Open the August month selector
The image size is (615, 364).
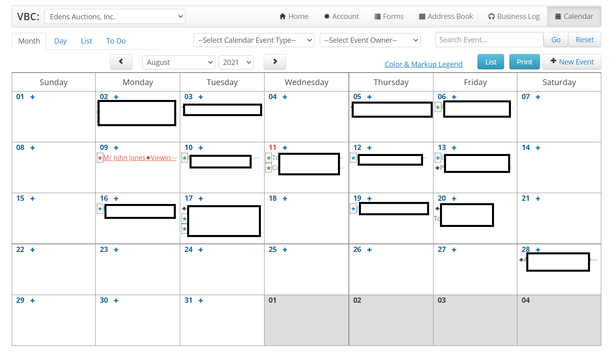coord(179,62)
